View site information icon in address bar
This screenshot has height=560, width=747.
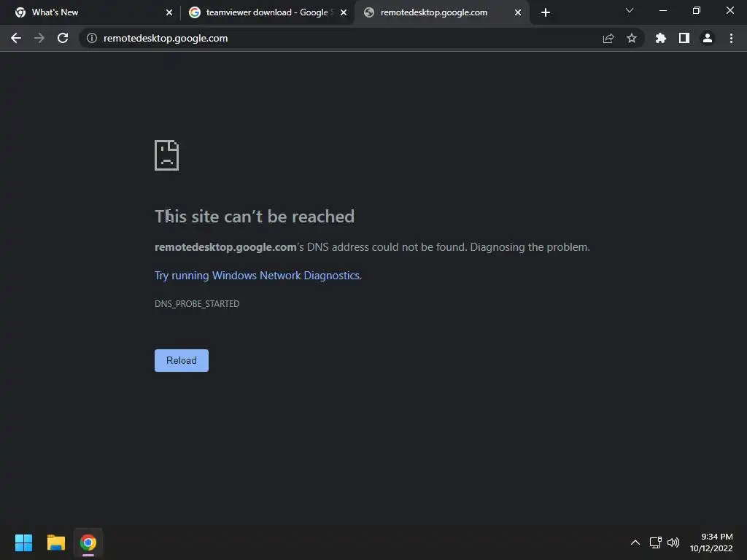[92, 38]
